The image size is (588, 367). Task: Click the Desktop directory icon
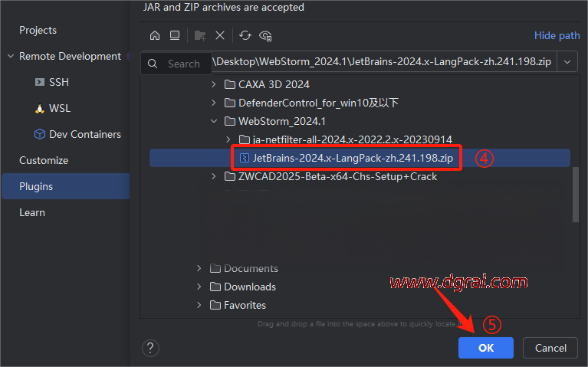click(175, 35)
